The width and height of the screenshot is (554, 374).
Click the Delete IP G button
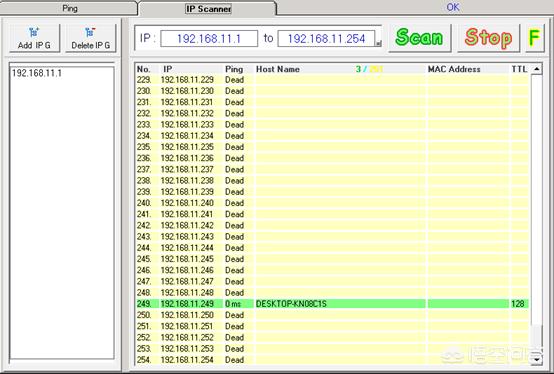[x=90, y=38]
